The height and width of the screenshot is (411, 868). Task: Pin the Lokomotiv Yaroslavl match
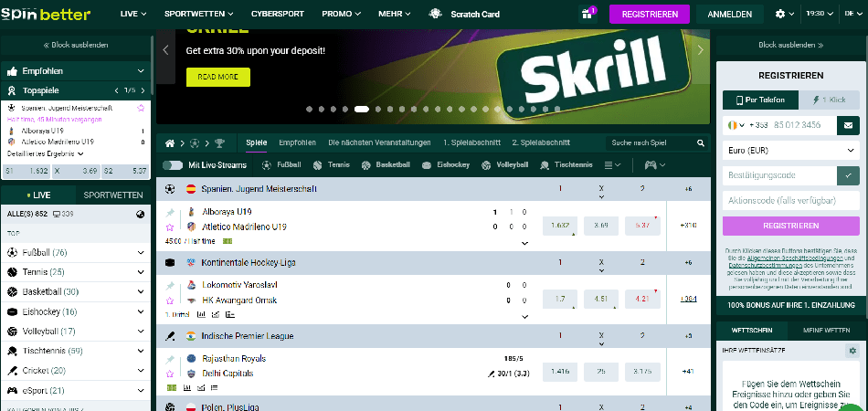point(170,286)
